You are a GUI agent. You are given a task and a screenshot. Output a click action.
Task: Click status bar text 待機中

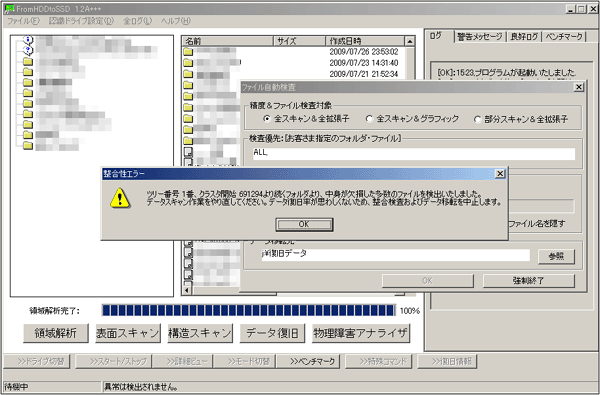click(16, 387)
